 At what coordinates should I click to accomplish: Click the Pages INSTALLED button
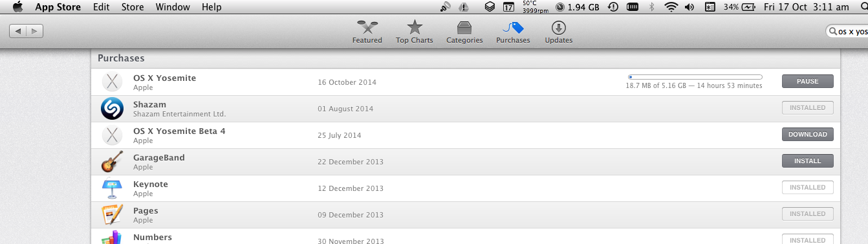[808, 214]
